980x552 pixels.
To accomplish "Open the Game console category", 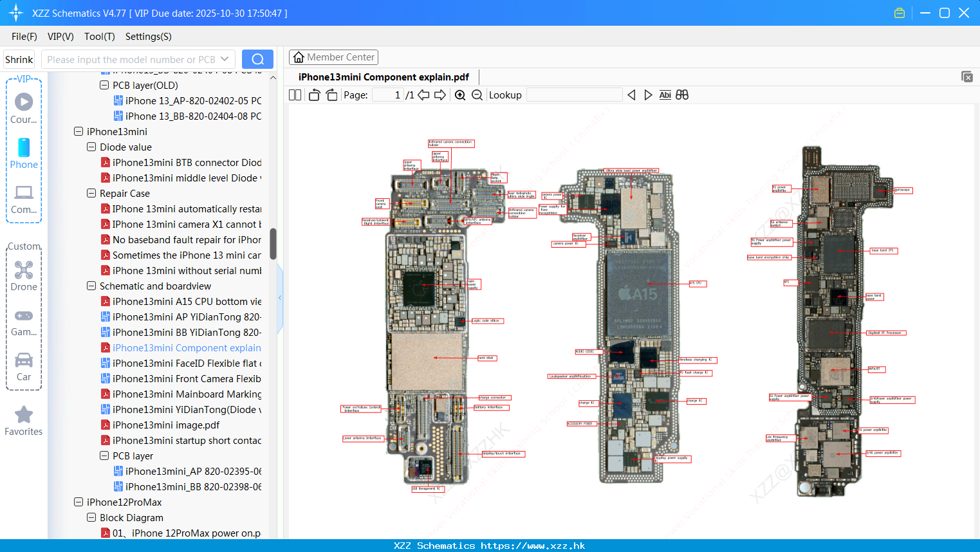I will (24, 322).
